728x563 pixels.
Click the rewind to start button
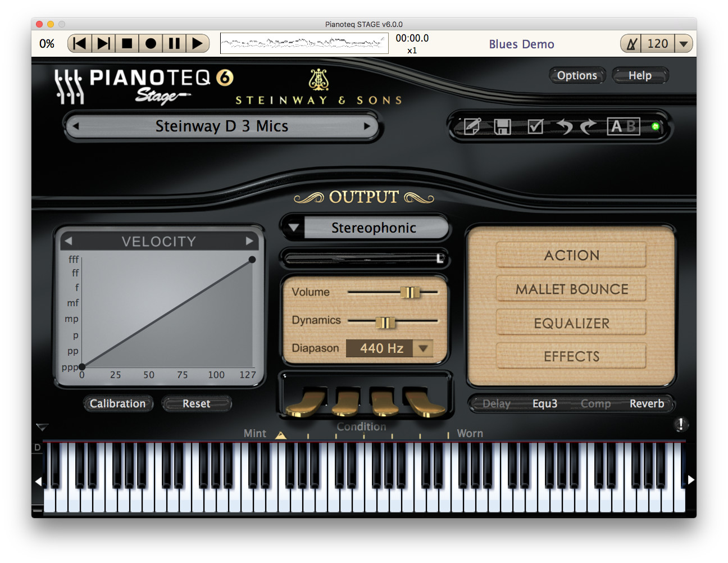(x=80, y=44)
